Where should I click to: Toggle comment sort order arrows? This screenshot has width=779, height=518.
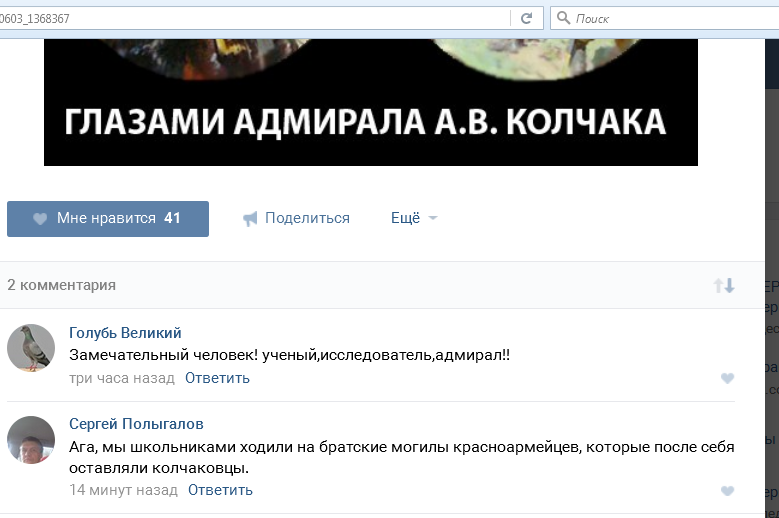(x=724, y=286)
